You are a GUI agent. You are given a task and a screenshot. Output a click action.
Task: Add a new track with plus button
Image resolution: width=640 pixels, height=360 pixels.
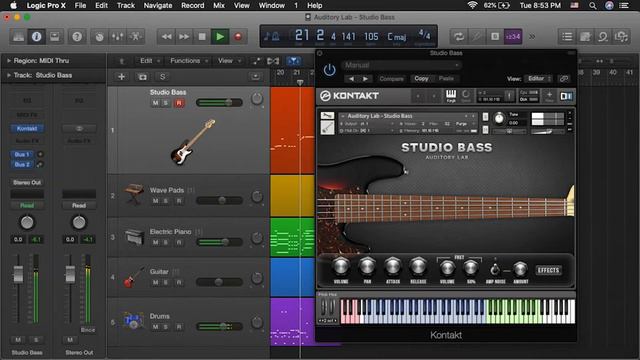[x=121, y=77]
